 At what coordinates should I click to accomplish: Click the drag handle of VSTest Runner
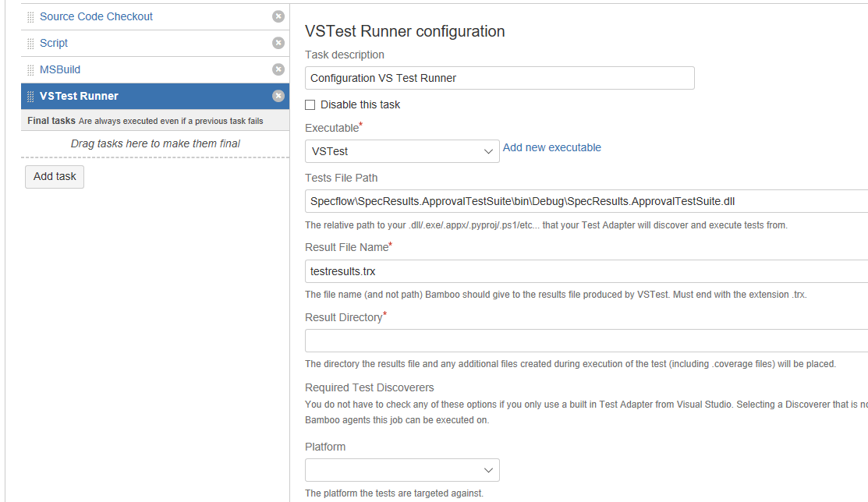pos(29,95)
